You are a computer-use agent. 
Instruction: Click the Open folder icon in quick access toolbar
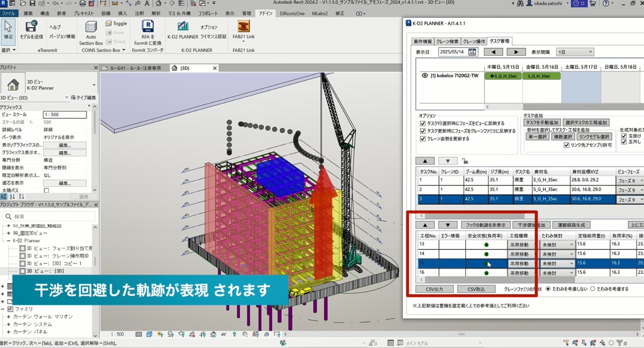(23, 3)
